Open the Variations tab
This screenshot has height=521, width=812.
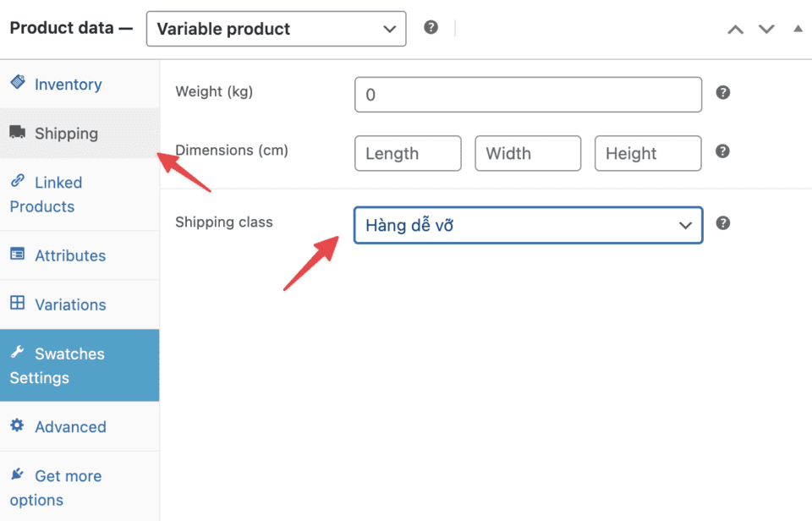click(70, 304)
